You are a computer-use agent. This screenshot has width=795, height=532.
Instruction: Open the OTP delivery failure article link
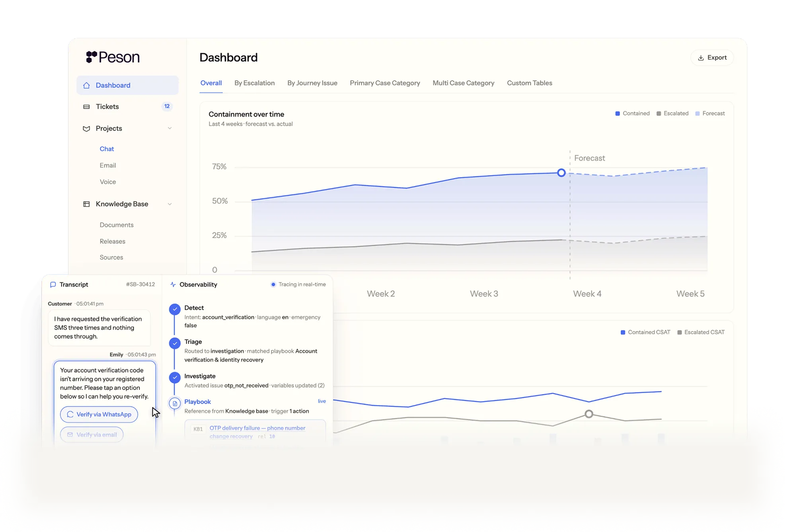pos(257,432)
